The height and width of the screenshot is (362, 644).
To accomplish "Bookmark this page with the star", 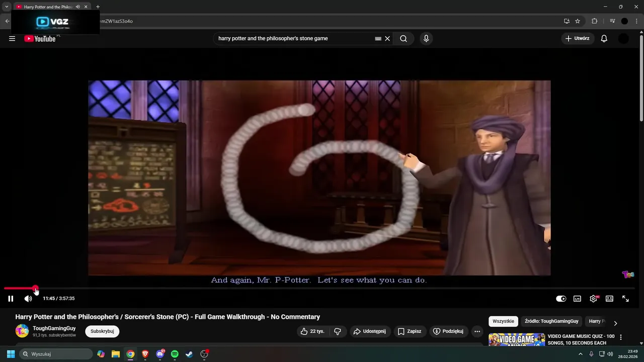I will click(578, 21).
